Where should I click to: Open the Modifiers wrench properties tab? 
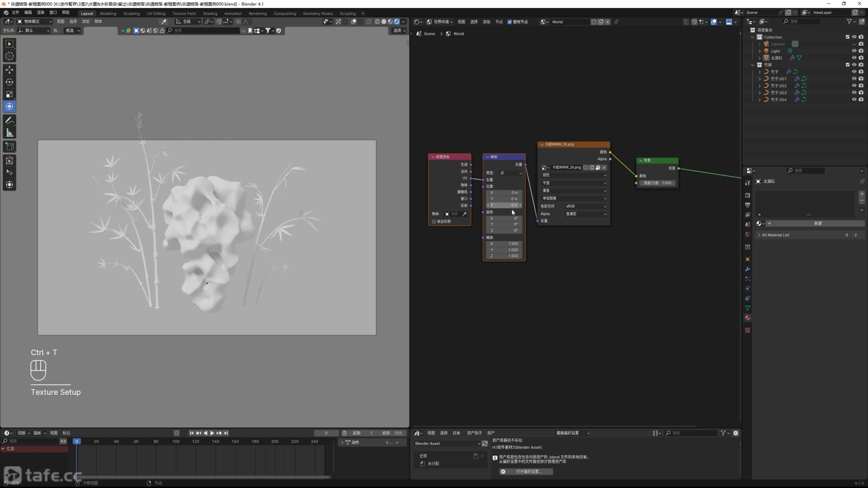point(748,269)
